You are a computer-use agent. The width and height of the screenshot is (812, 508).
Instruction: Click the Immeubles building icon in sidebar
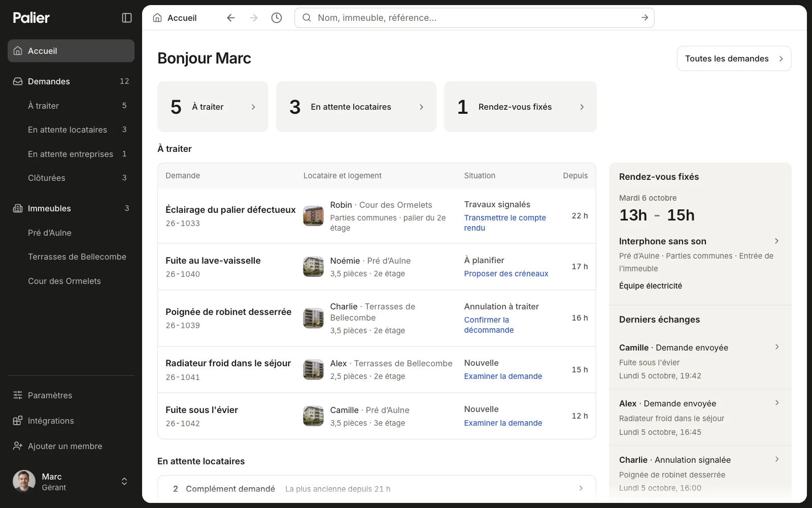[x=18, y=208]
